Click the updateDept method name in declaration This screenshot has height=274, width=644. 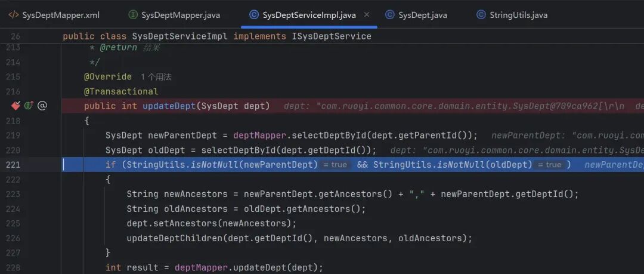(x=169, y=106)
